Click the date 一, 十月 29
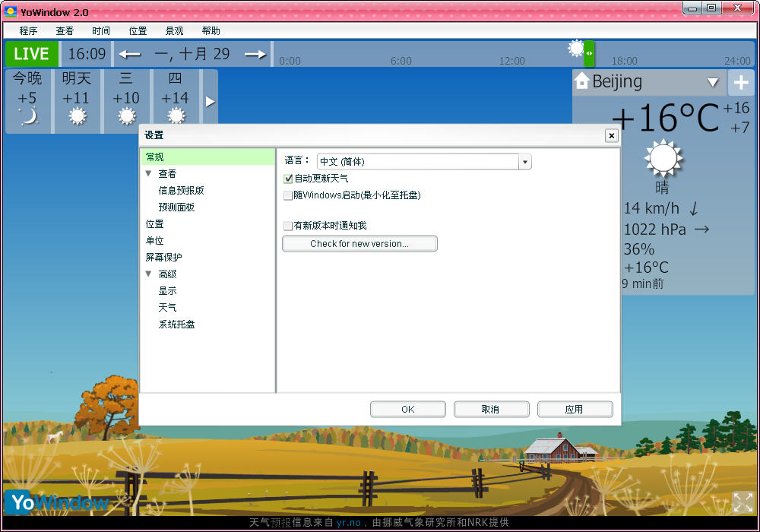This screenshot has width=760, height=532. click(192, 54)
